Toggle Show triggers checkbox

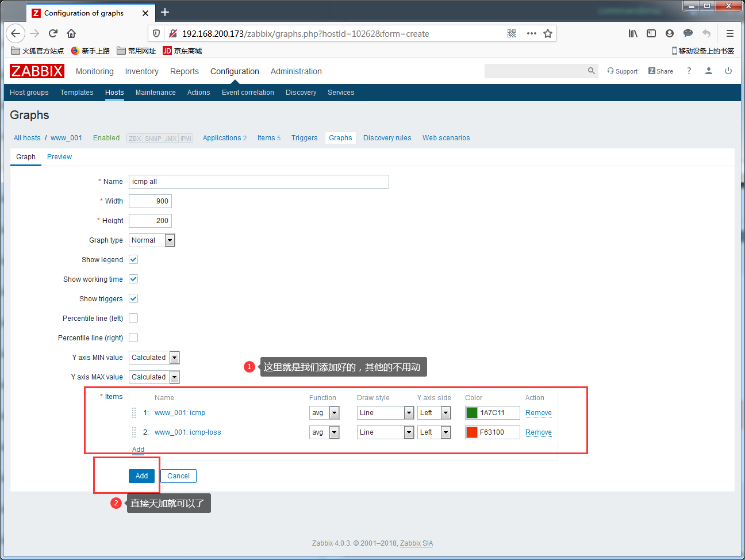pyautogui.click(x=133, y=298)
